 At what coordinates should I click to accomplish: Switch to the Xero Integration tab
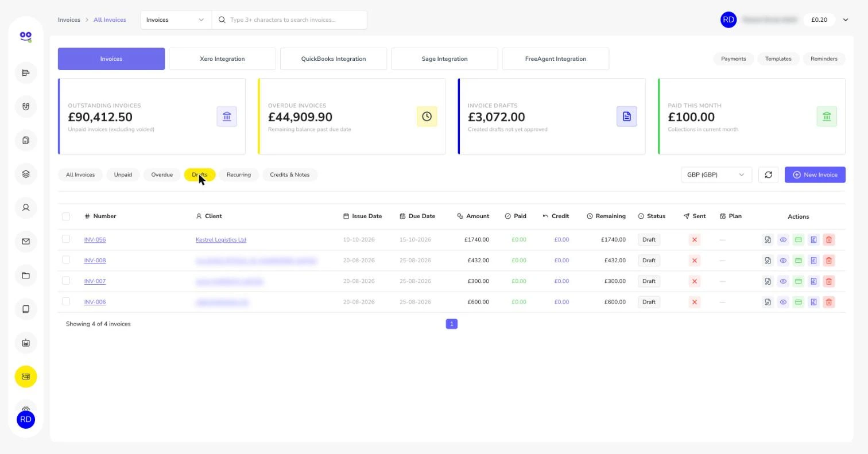pos(222,59)
